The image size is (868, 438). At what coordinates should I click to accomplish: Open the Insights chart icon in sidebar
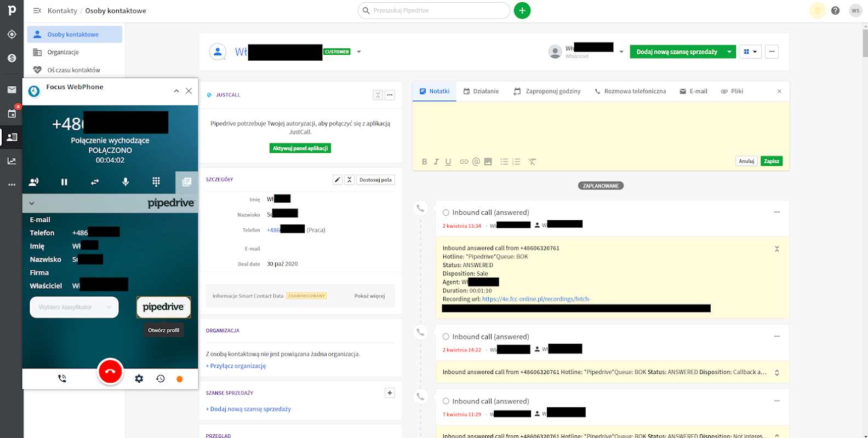(x=12, y=161)
